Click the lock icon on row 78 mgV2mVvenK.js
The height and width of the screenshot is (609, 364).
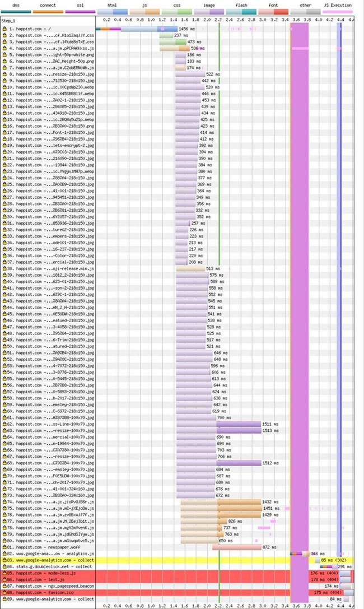[x=4, y=527]
